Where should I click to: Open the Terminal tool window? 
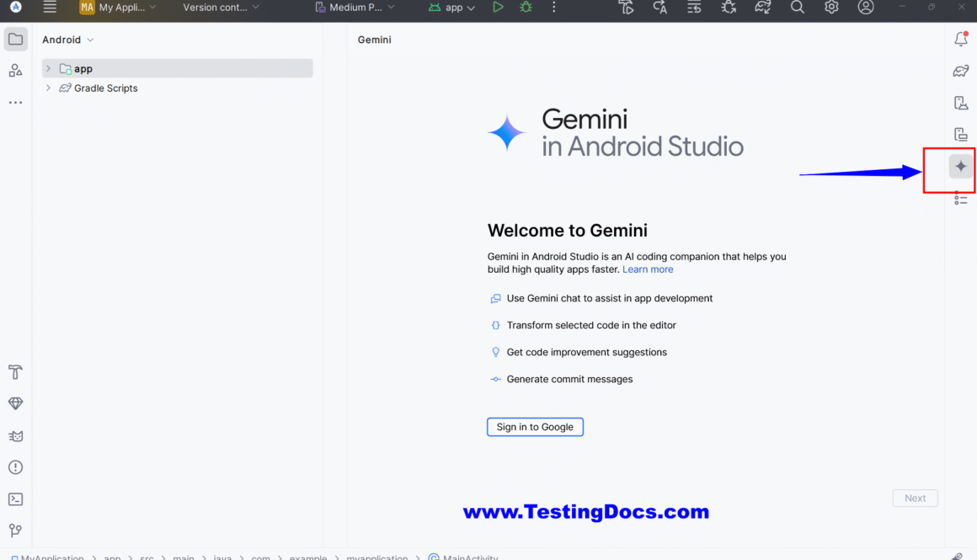coord(15,499)
